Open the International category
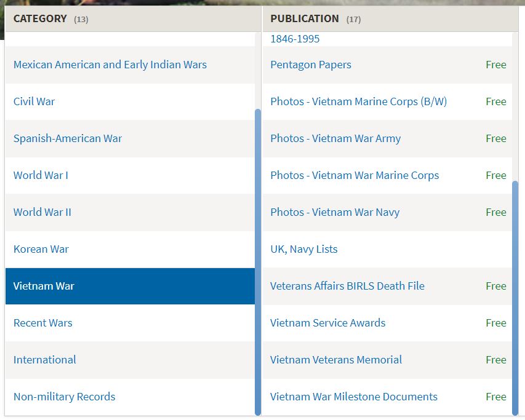This screenshot has width=525, height=420. pos(45,360)
